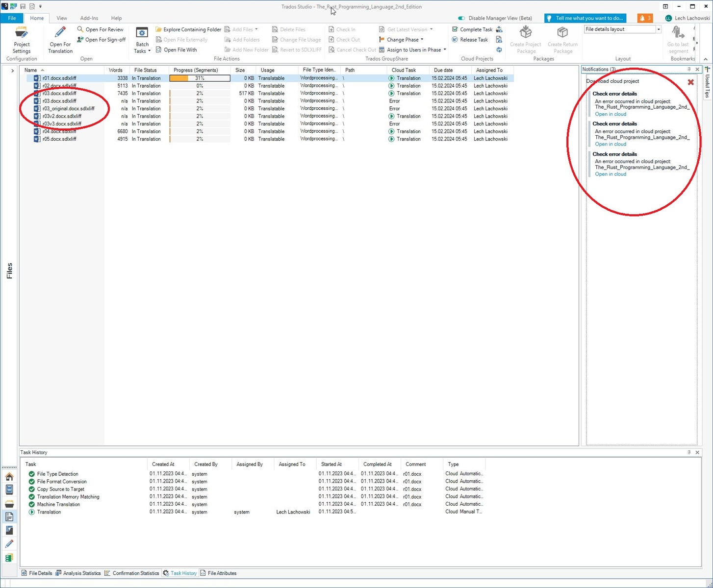This screenshot has height=588, width=713.
Task: Sort by the Words column header
Action: pos(117,70)
